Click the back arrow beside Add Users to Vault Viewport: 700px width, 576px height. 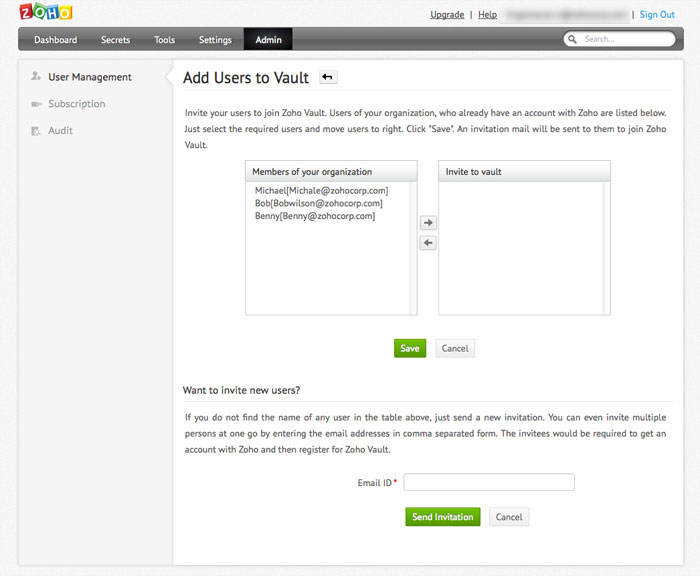328,77
